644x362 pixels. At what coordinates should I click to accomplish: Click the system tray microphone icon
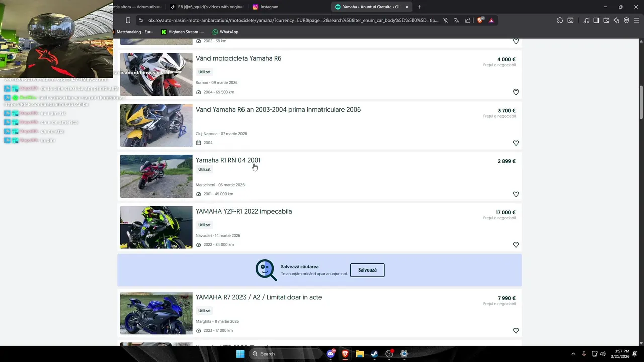[x=584, y=354]
